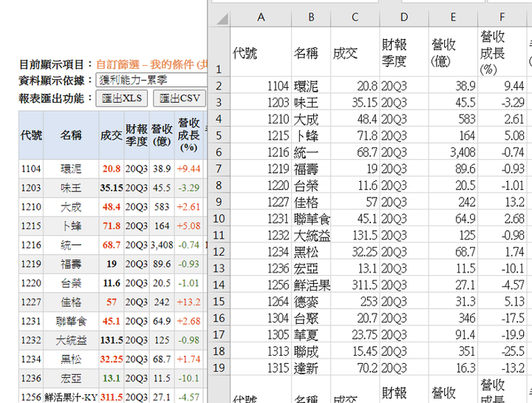Click stock name 統一 in web table
The height and width of the screenshot is (403, 532).
tap(71, 245)
